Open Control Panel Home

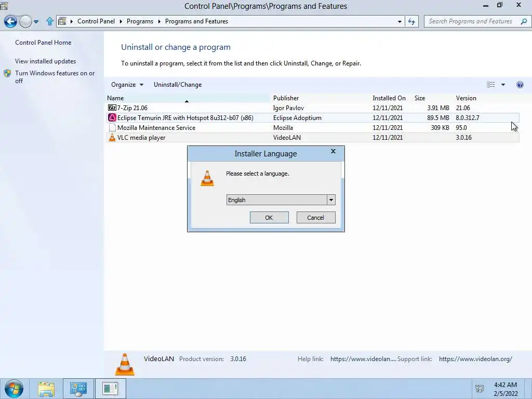point(43,43)
